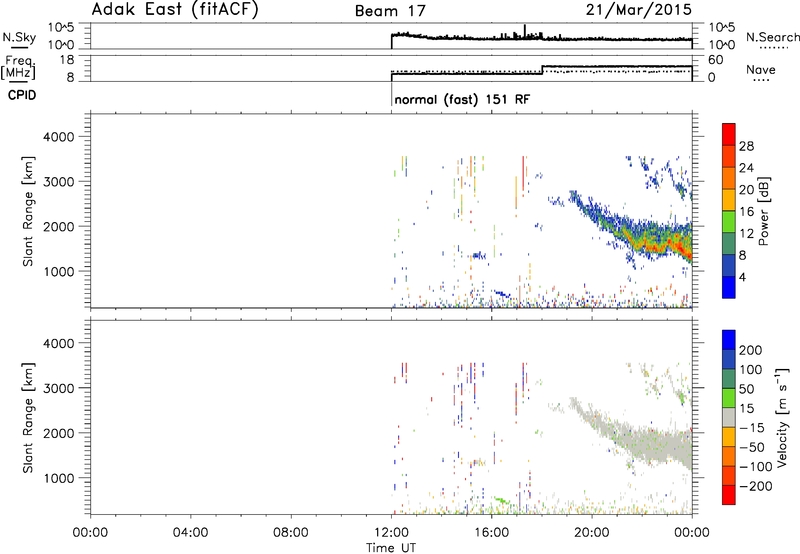
Task: Click the 'Power [dB]' colorbar label
Action: 764,211
